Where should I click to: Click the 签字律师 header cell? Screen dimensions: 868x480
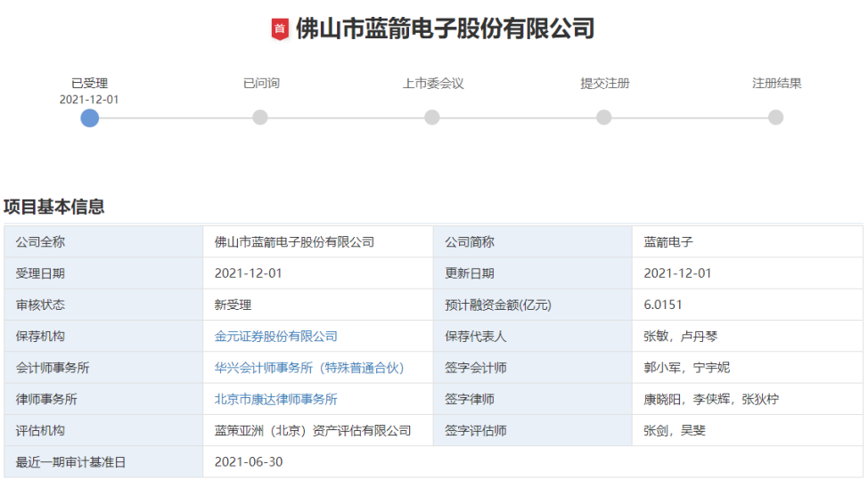(x=533, y=399)
